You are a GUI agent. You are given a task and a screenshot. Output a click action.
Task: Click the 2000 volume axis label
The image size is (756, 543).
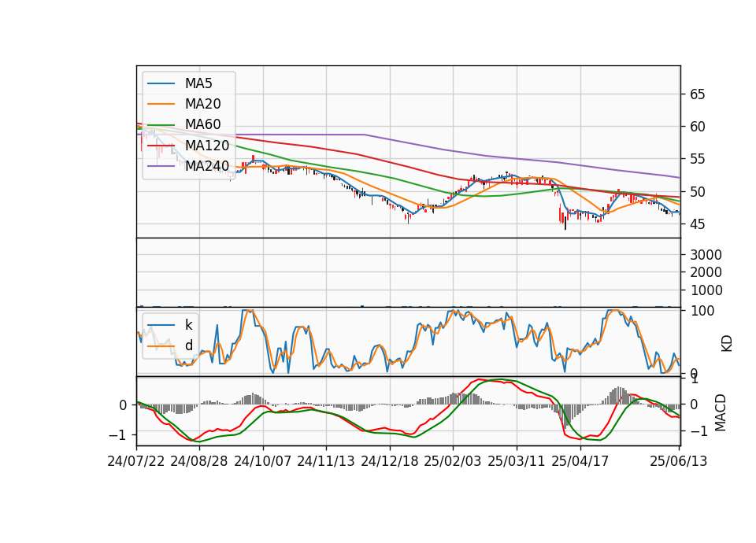(706, 272)
